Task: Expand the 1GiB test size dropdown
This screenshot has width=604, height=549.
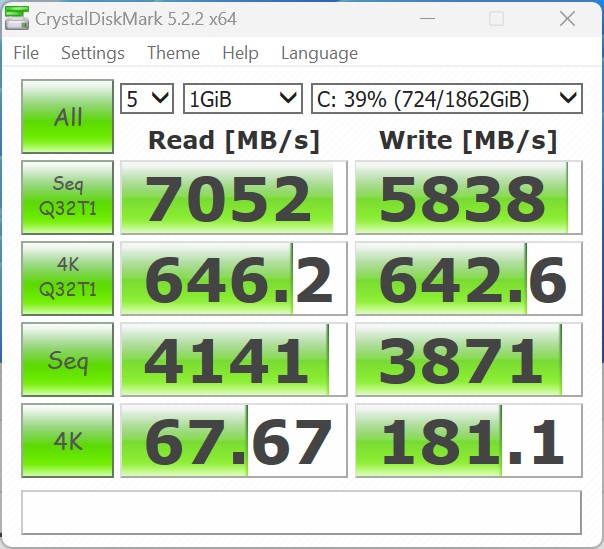Action: [243, 99]
